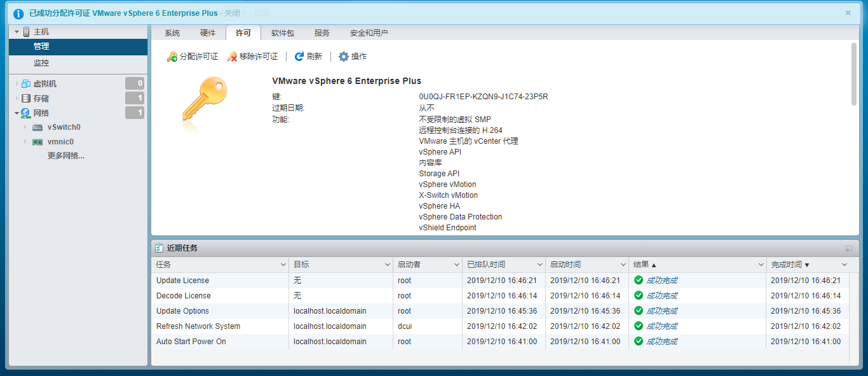Collapse the Host (主机) tree node
The width and height of the screenshot is (868, 376).
pyautogui.click(x=17, y=32)
